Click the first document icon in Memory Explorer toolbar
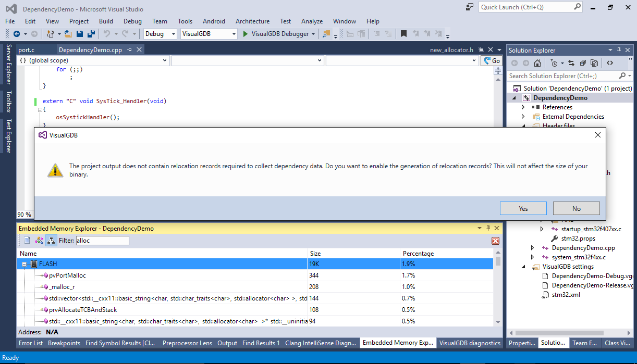The image size is (637, 364). point(27,241)
